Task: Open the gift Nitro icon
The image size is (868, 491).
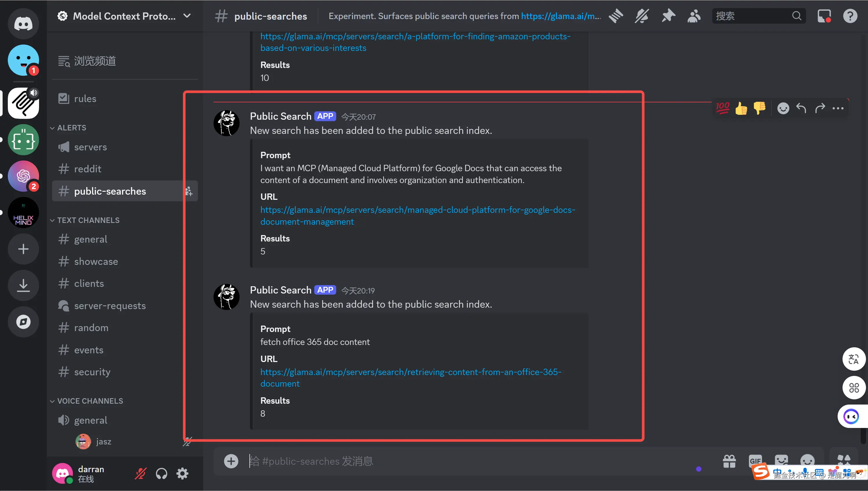Action: [x=729, y=461]
